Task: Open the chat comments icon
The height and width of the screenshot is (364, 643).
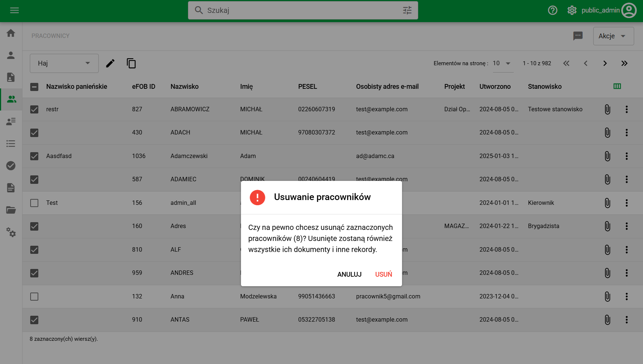Action: pyautogui.click(x=578, y=36)
